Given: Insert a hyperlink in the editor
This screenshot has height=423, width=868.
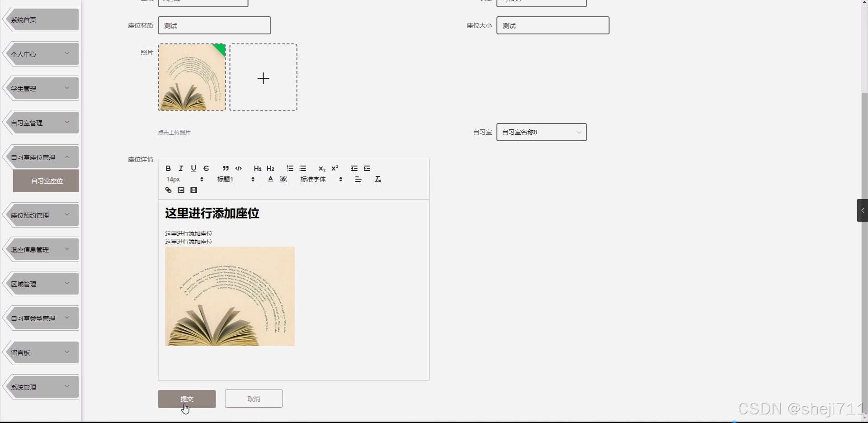Looking at the screenshot, I should coord(168,190).
